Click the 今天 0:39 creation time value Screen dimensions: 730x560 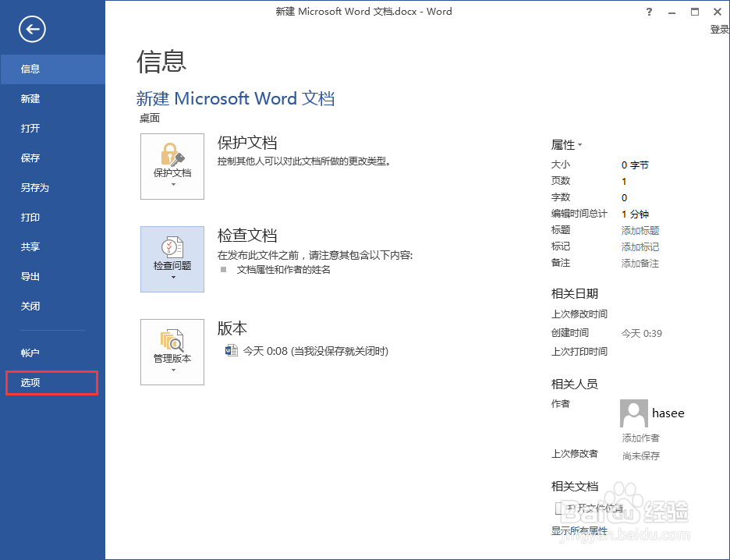click(642, 333)
